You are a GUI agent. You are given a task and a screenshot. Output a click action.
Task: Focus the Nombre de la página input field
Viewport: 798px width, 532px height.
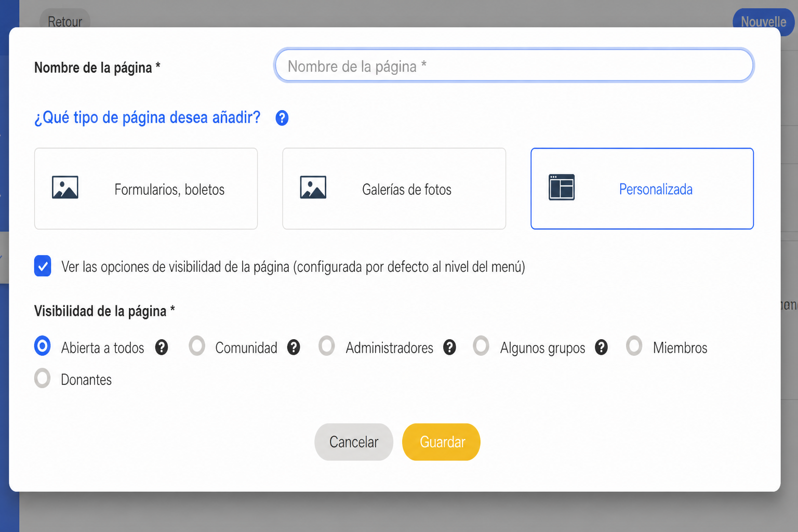[514, 65]
